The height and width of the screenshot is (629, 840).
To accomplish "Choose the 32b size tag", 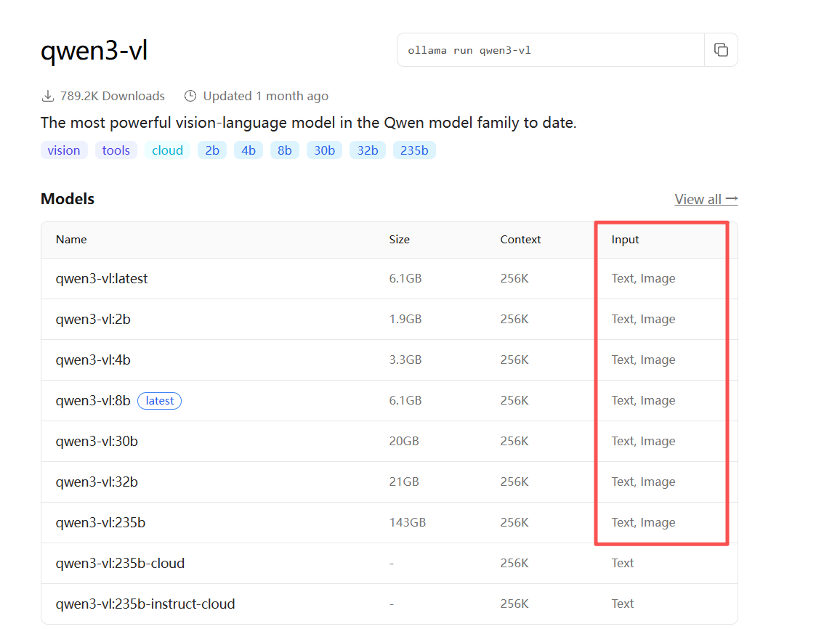I will [368, 150].
